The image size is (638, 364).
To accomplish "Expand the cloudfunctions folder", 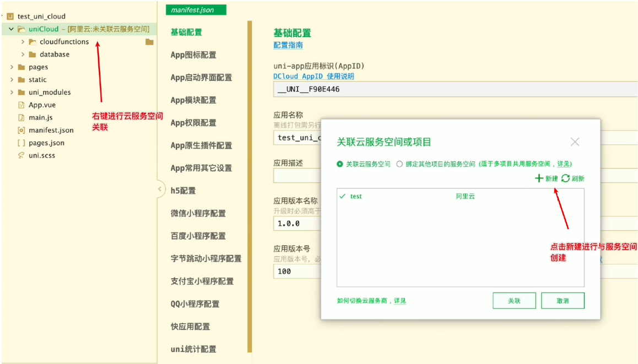I will click(23, 42).
